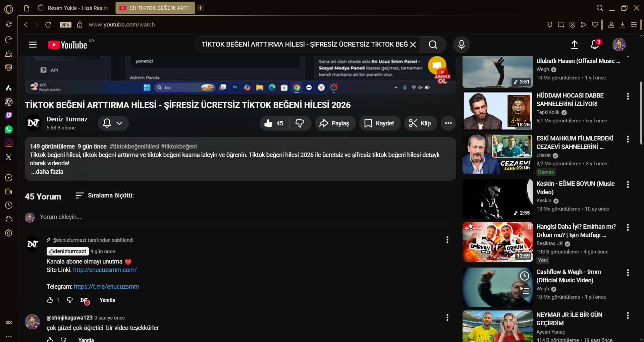Open the HÜDDAM HOCASI DABBE thumbnail
The width and height of the screenshot is (644, 342).
[498, 111]
